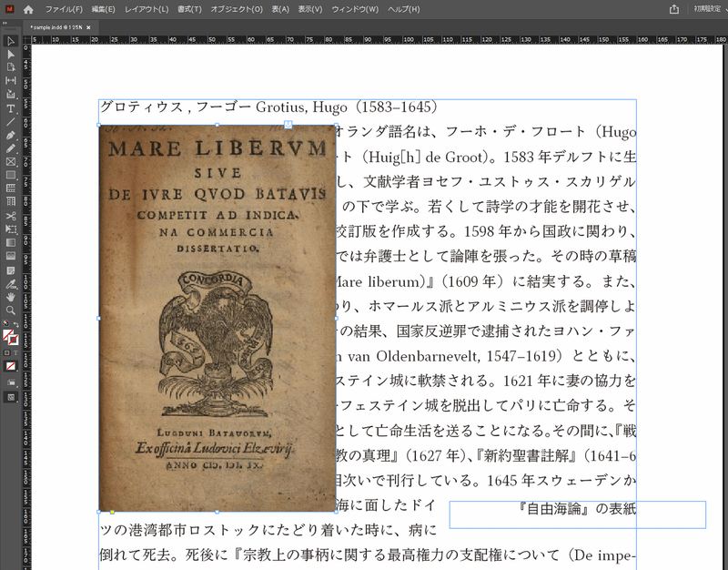Select the Gradient Swatch tool
Screen dimensions: 728x570
[x=10, y=242]
